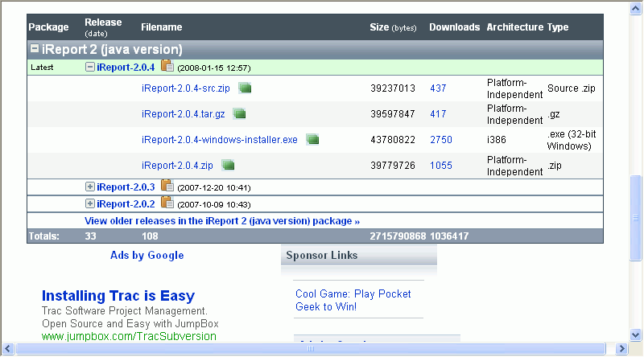644x357 pixels.
Task: Click download count 417
Action: pyautogui.click(x=438, y=114)
